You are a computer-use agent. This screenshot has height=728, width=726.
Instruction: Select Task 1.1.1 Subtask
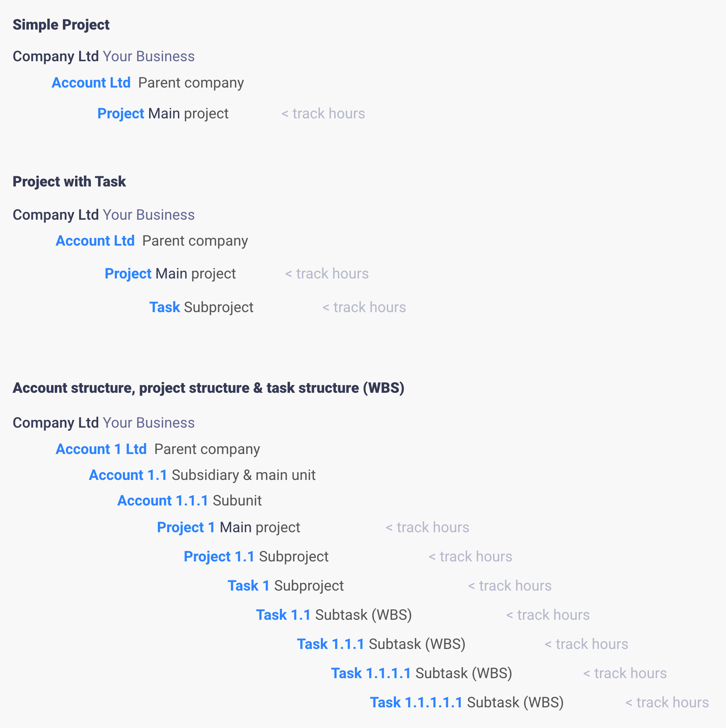coord(331,644)
